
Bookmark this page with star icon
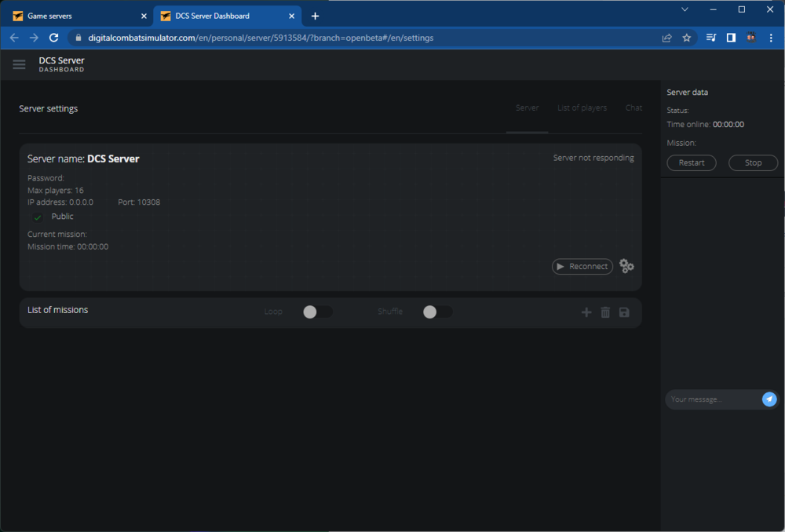click(686, 38)
